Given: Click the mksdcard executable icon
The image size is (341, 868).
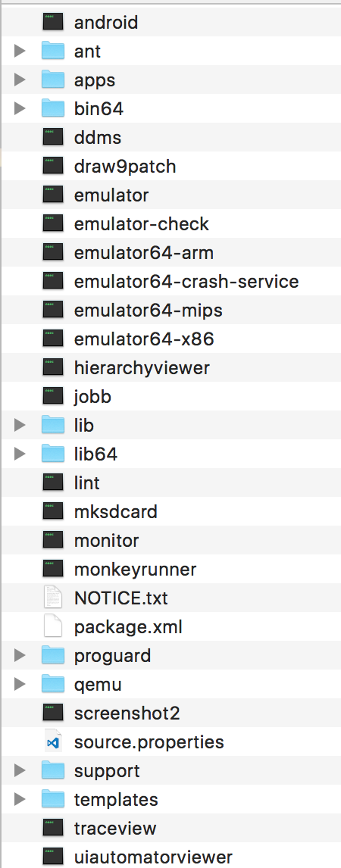Looking at the screenshot, I should click(x=53, y=511).
